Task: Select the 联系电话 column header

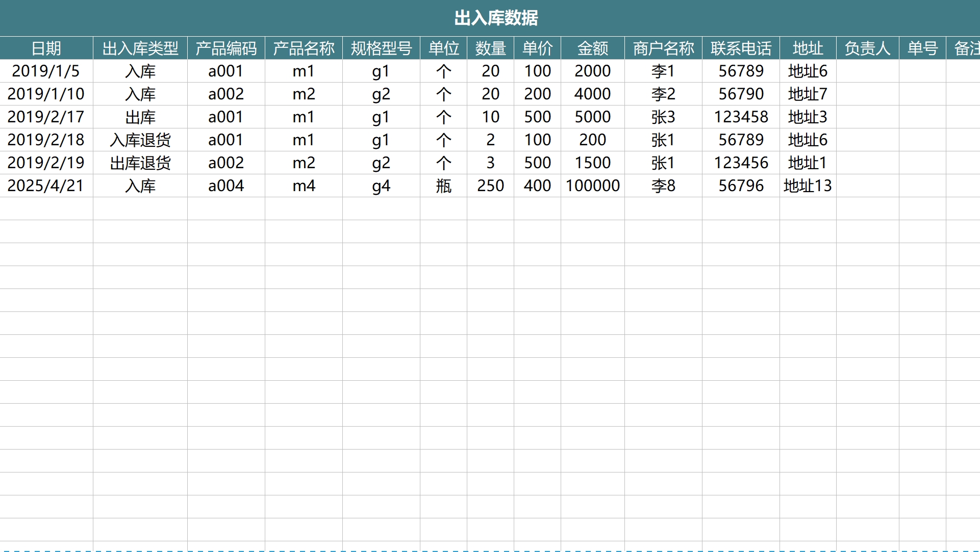Action: tap(741, 48)
